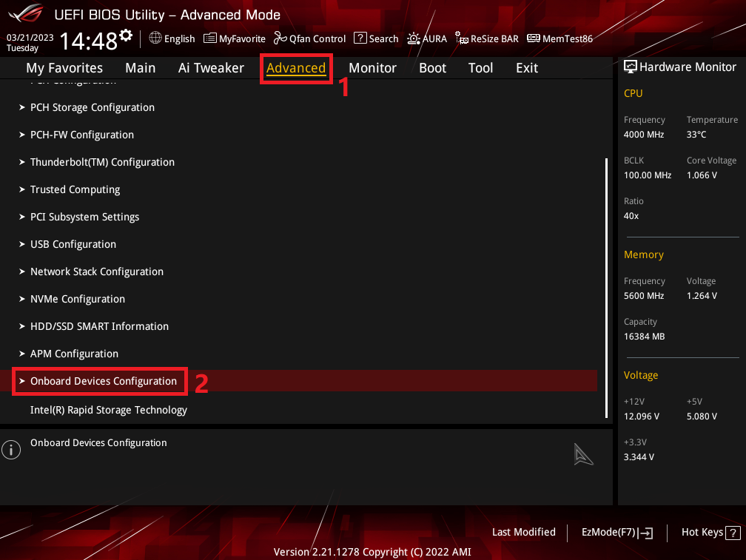
Task: Expand USB Configuration arrow
Action: [22, 244]
